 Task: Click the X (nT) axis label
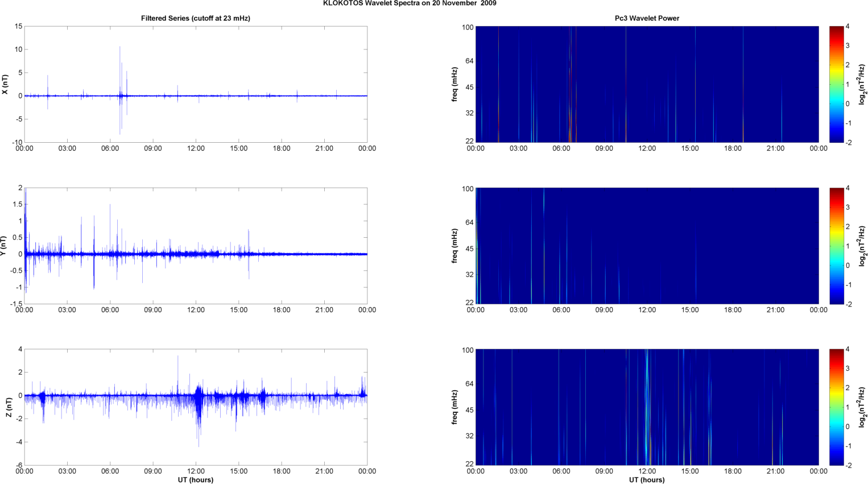point(5,84)
